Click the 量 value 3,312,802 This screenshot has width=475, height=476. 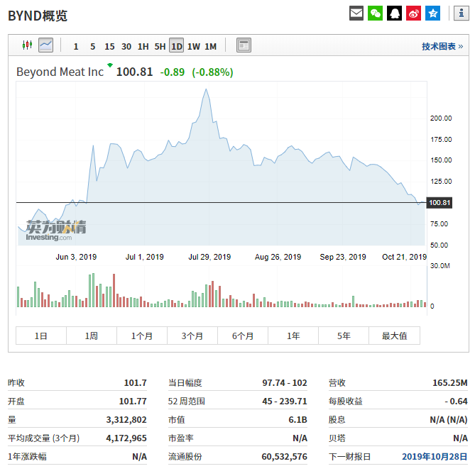(x=126, y=419)
